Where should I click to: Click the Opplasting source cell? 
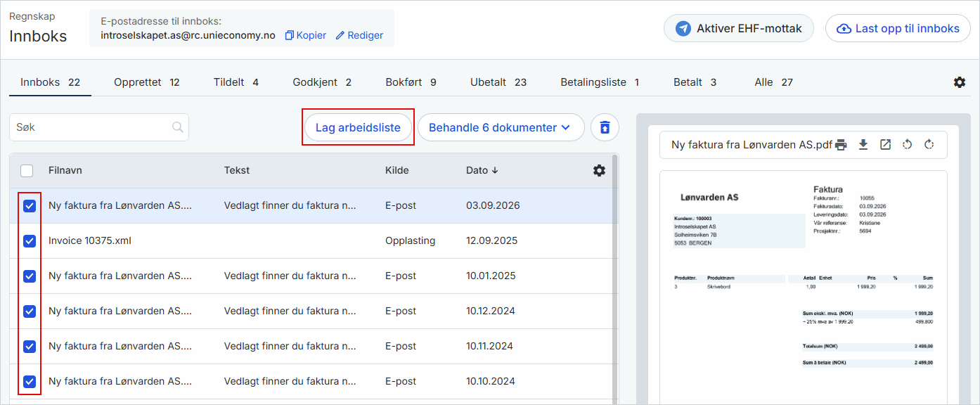click(411, 240)
